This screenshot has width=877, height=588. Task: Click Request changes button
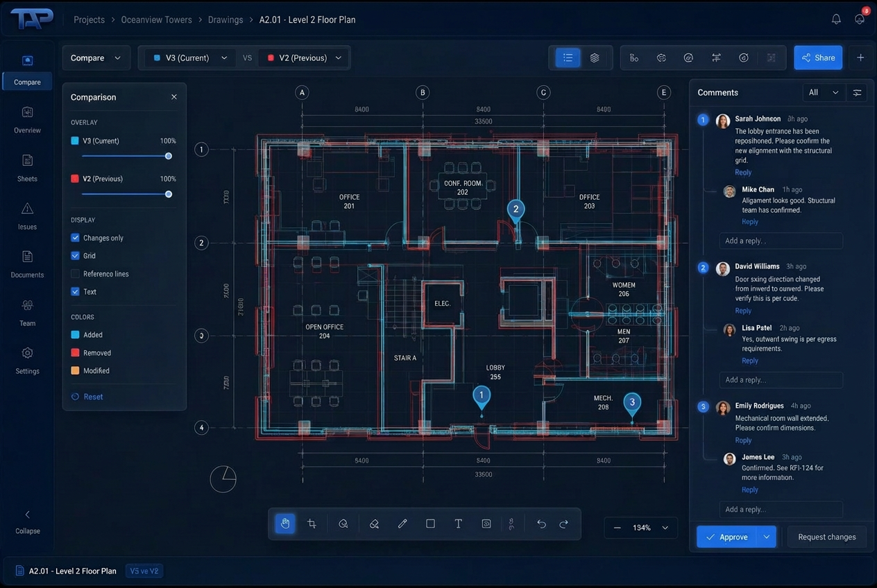click(827, 537)
